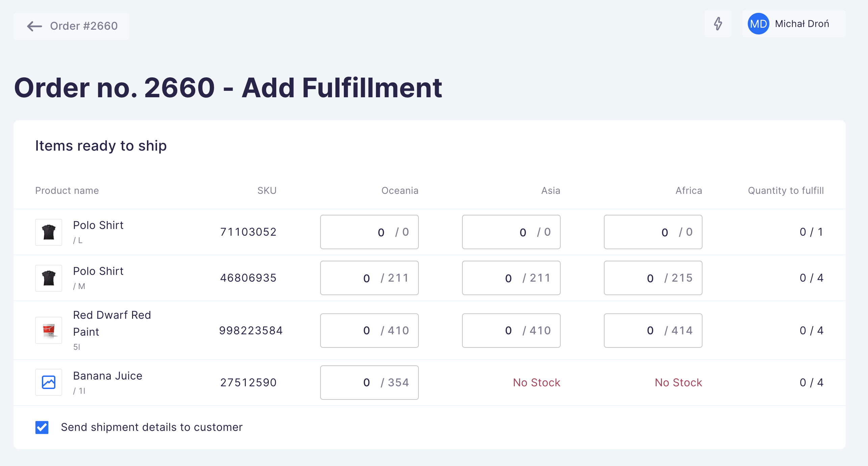Click the Polo Shirt / L product thumbnail
Image resolution: width=868 pixels, height=466 pixels.
[48, 232]
